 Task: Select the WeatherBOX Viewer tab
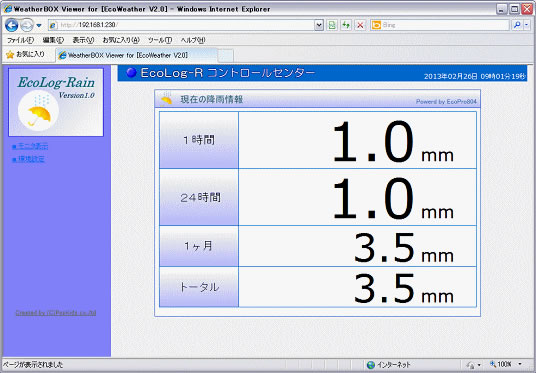pos(137,55)
